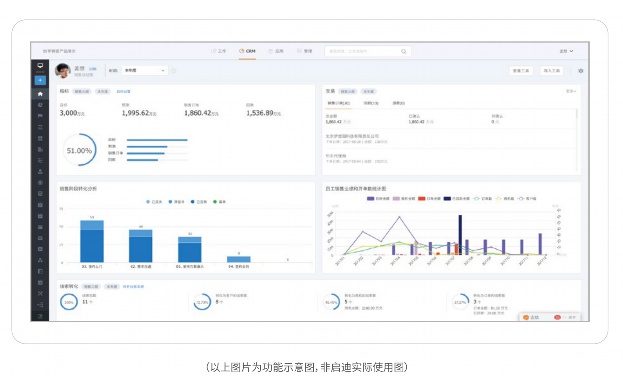Click the blue plus button in sidebar

coord(40,80)
